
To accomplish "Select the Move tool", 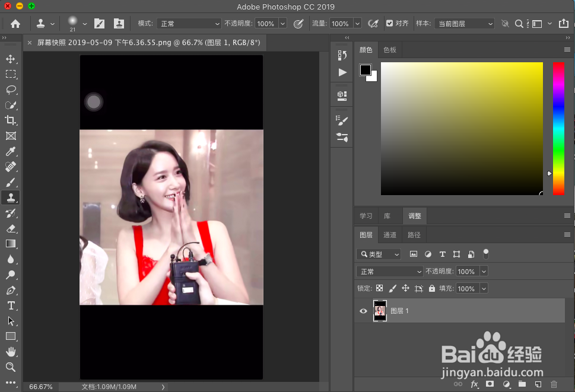I will 11,59.
